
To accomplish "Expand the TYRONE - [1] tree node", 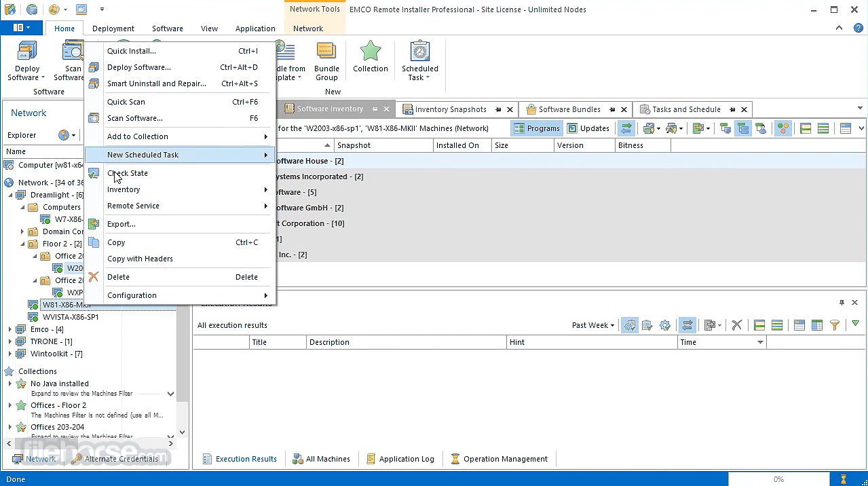I will click(x=10, y=341).
